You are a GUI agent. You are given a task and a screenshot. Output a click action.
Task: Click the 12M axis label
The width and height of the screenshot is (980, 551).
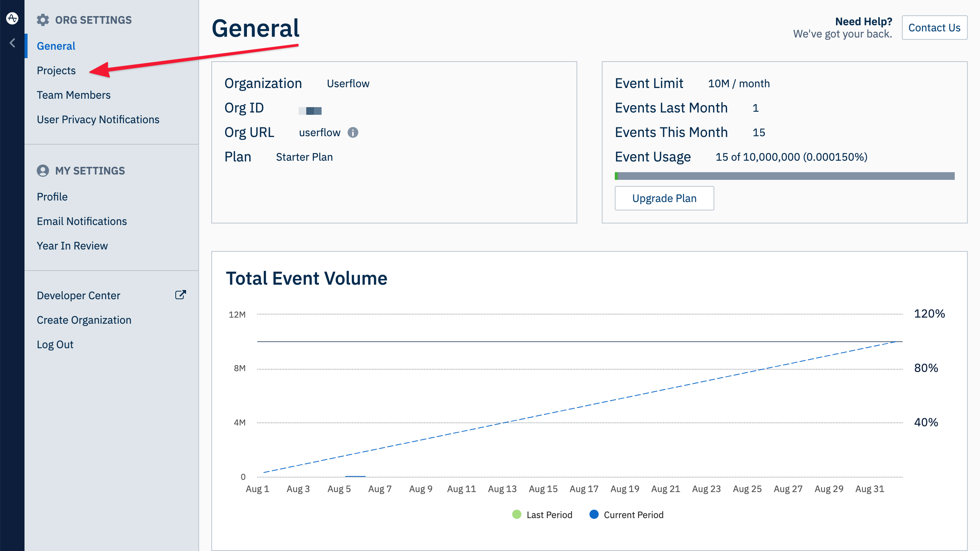237,315
